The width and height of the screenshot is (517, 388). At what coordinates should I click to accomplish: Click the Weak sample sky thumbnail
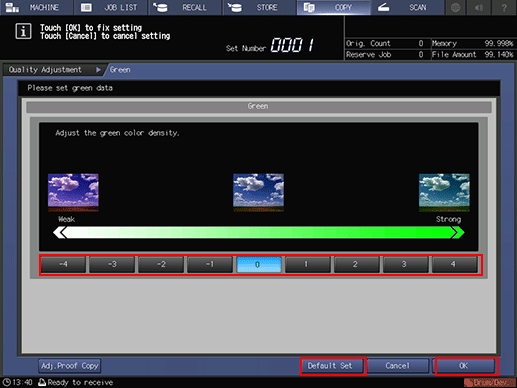point(73,192)
